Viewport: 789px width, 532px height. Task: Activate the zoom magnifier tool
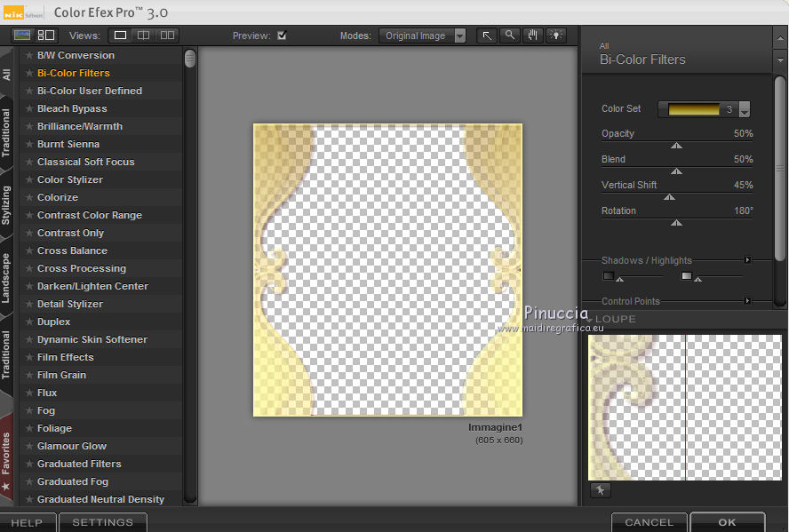click(510, 36)
